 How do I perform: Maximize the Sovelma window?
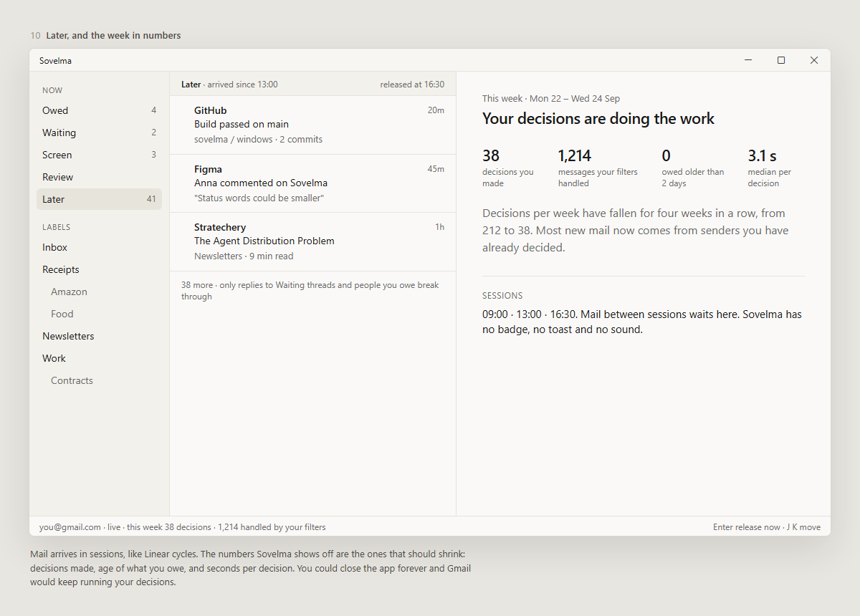(781, 60)
